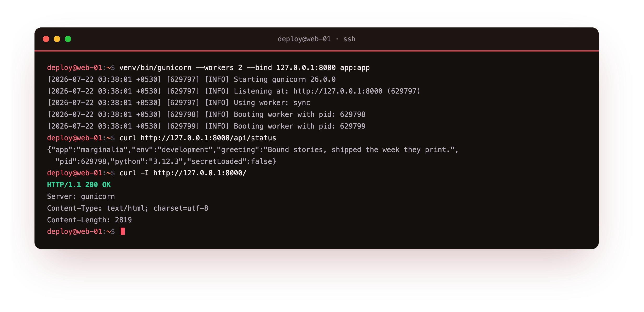Click the JSON line with "secretLoaded":false
The width and height of the screenshot is (644, 312).
pyautogui.click(x=166, y=161)
